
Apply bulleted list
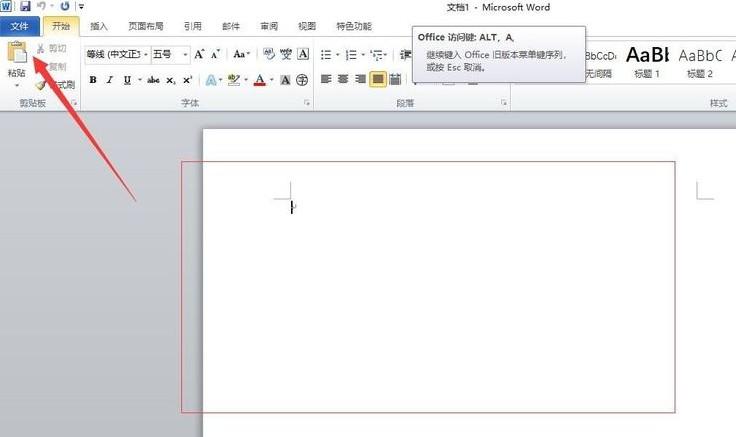click(x=326, y=55)
